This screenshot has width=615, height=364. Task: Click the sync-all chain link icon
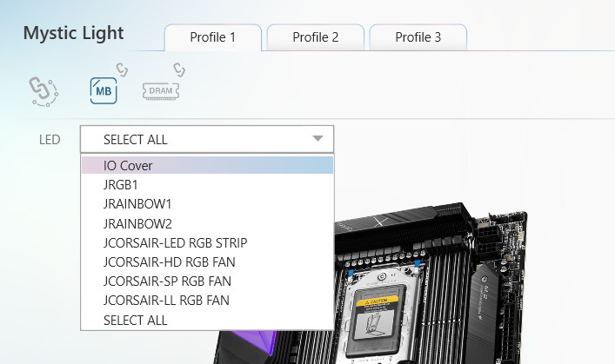43,89
